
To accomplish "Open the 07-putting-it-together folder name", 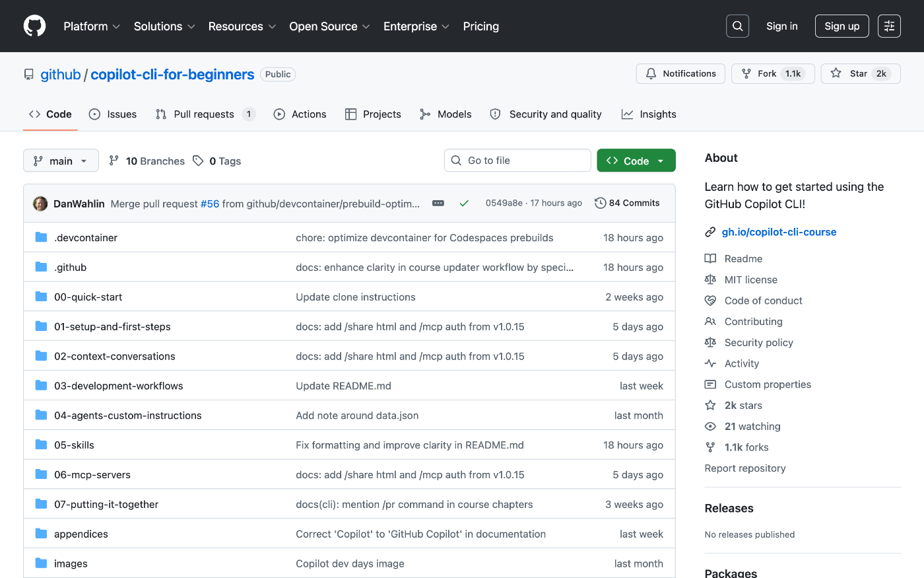I will tap(106, 504).
